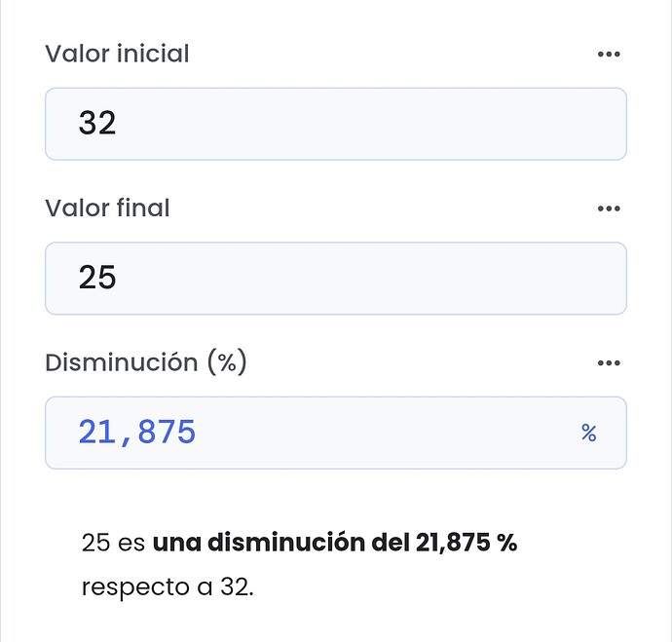Place cursor on the number 32 in Valor inicial
672x642 pixels.
pyautogui.click(x=97, y=124)
